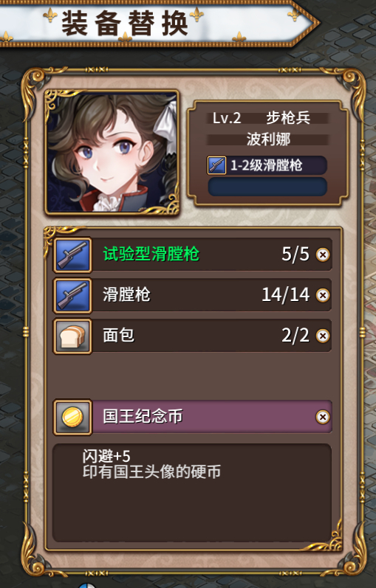
Task: Click the 5/5 durability counter
Action: tap(295, 255)
